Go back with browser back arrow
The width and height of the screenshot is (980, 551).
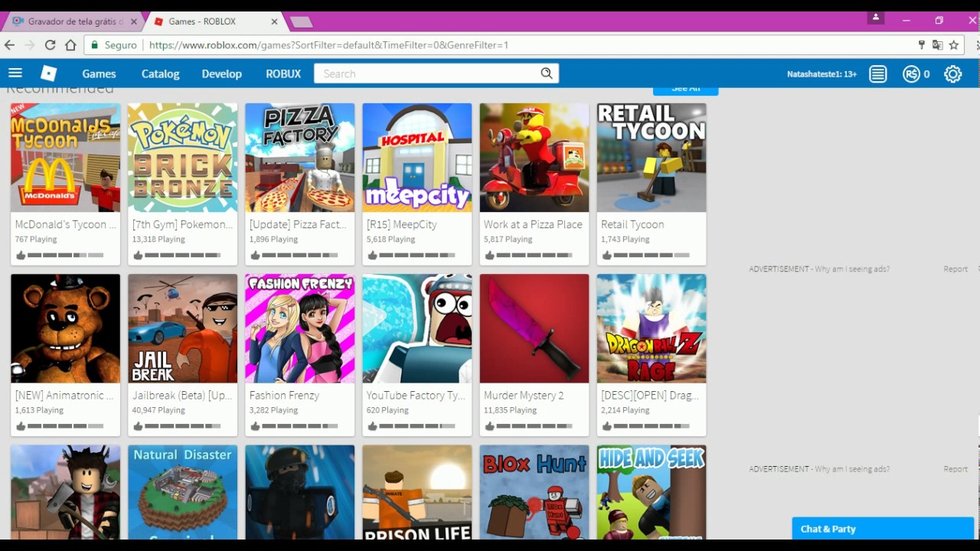coord(10,45)
